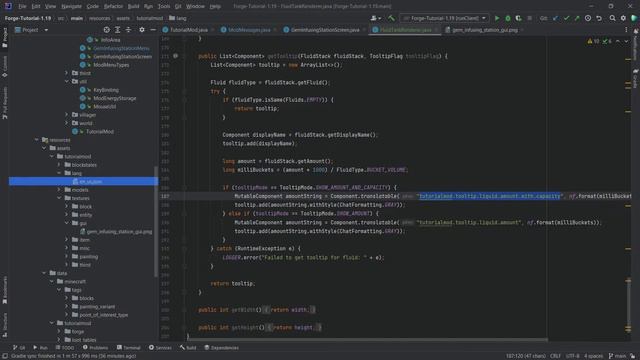
Task: Click the stop square button
Action: click(x=529, y=18)
